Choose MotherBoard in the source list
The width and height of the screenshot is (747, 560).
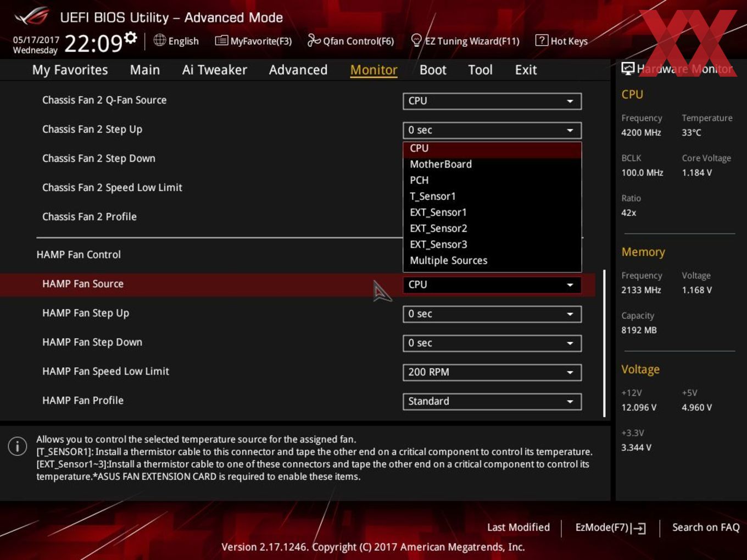(492, 164)
